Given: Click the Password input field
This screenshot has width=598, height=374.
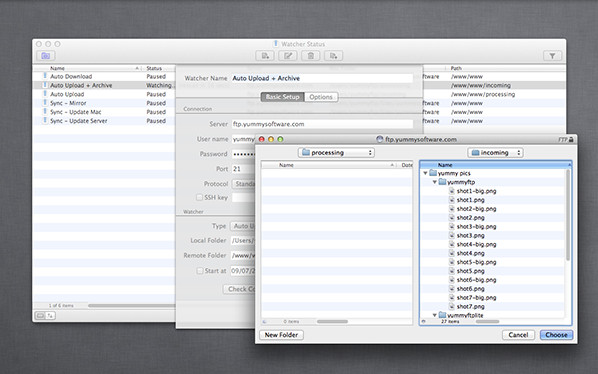Looking at the screenshot, I should point(243,154).
